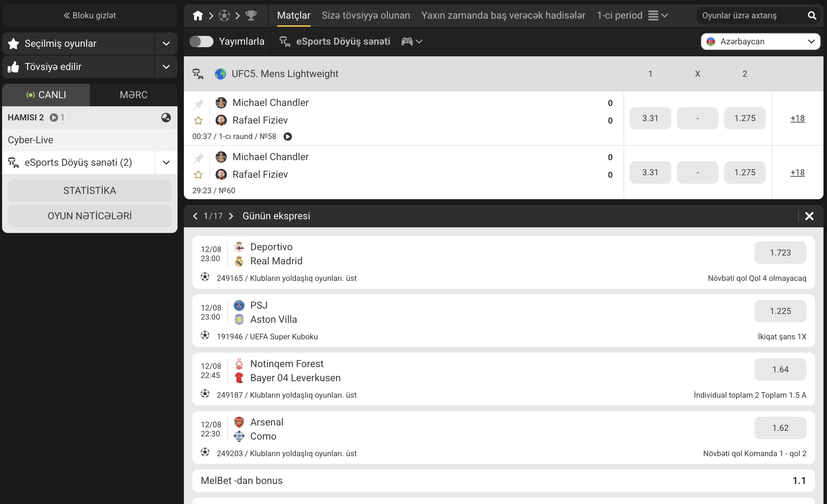Click the live stream count icon
This screenshot has height=504, width=827.
click(x=54, y=118)
